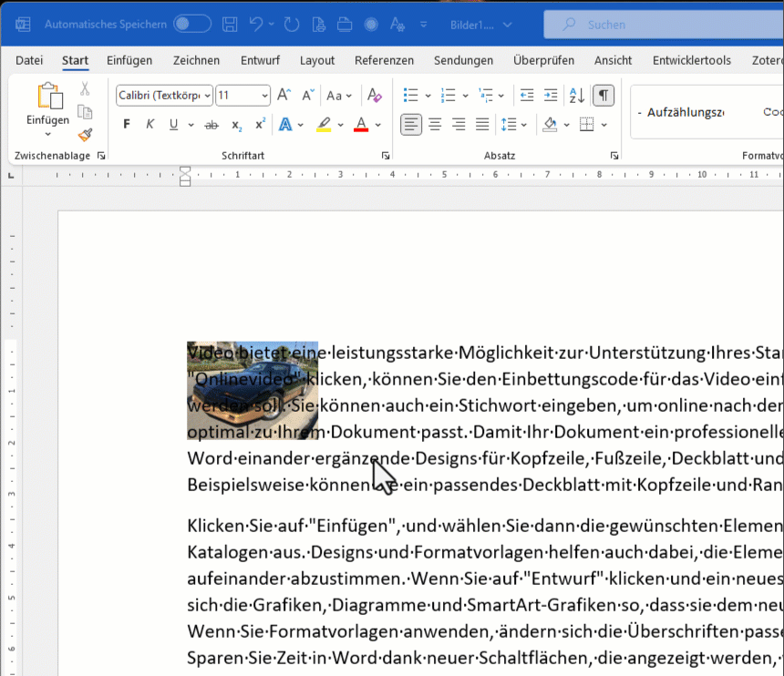The image size is (784, 676).
Task: Click the Clear Formatting icon
Action: (374, 96)
